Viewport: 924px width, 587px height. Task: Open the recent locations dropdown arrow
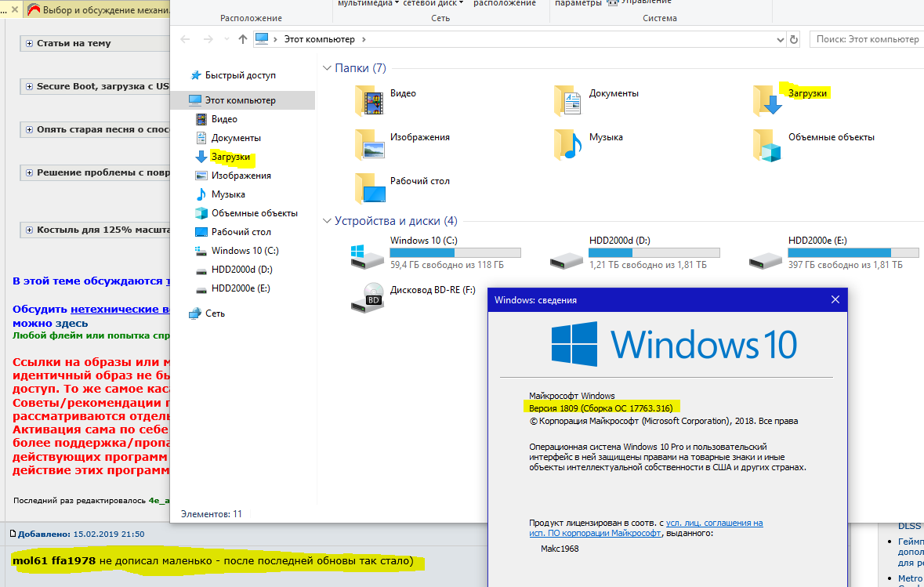[x=226, y=39]
